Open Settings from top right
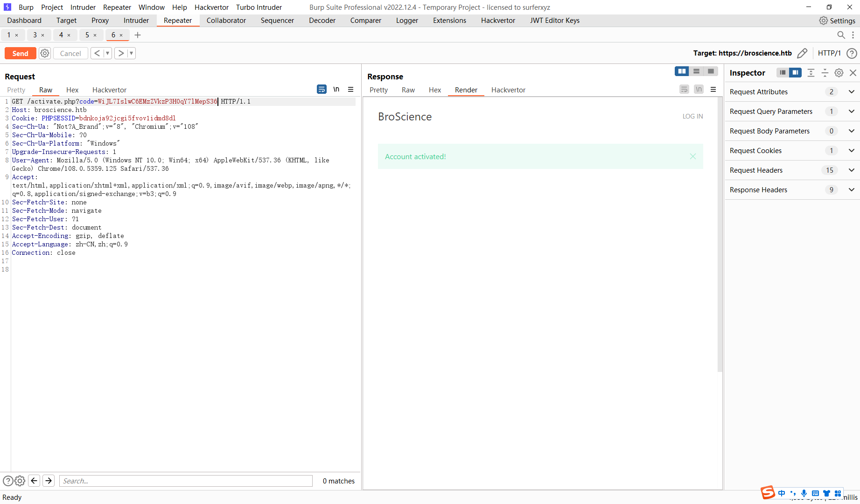 pos(837,21)
